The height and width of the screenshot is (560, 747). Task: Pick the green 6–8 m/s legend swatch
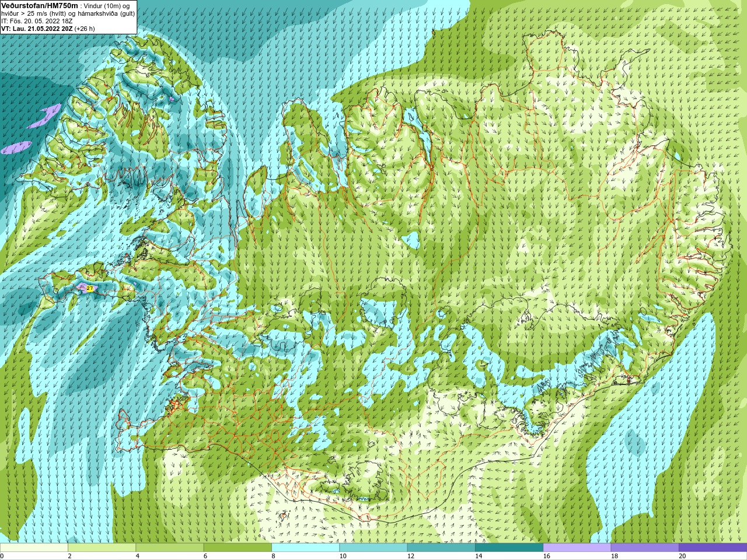point(238,548)
